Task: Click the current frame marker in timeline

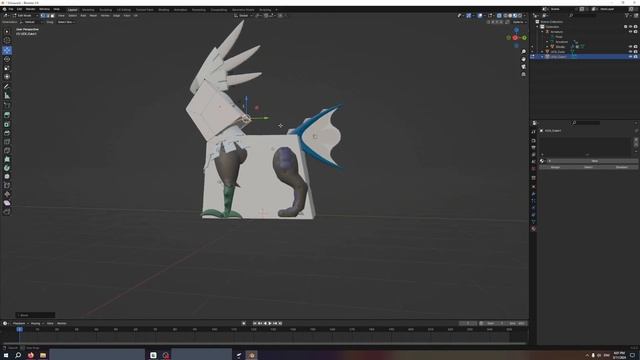Action: pyautogui.click(x=20, y=329)
